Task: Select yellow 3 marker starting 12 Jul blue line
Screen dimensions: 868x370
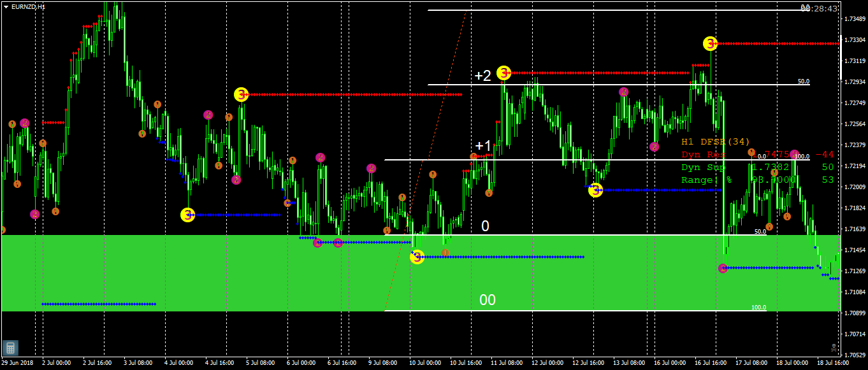Action: [x=595, y=190]
